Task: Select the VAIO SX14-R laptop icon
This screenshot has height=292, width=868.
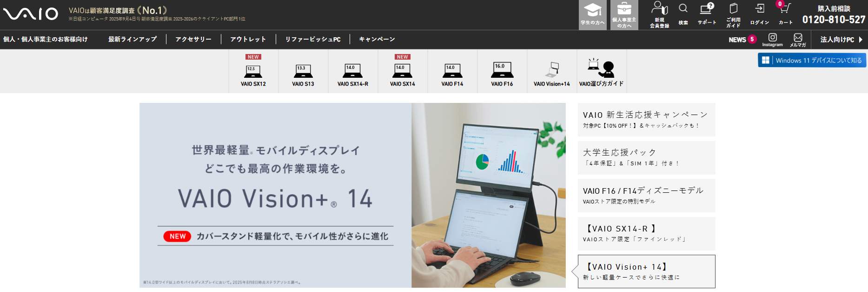Action: [353, 71]
